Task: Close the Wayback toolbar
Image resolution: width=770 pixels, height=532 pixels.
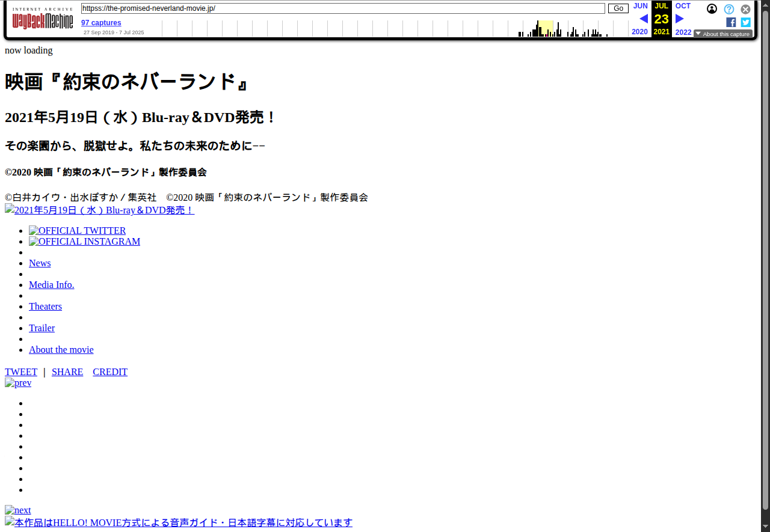Action: (x=745, y=9)
